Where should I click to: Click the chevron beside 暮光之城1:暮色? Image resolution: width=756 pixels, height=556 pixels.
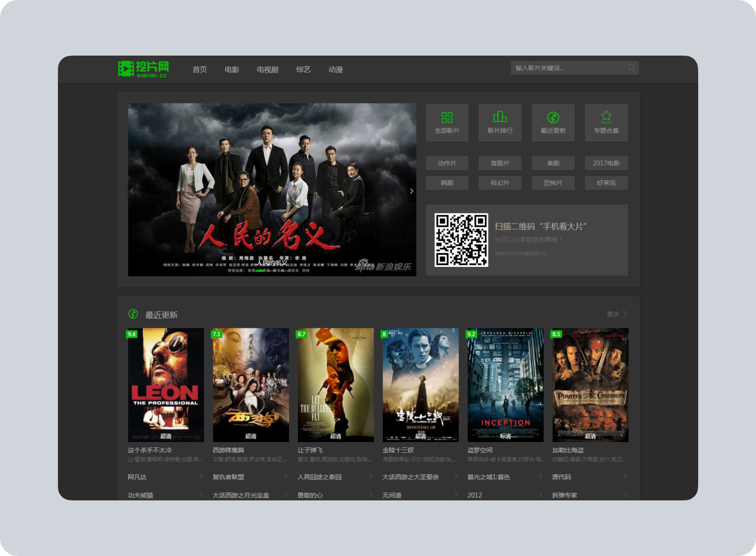point(541,476)
